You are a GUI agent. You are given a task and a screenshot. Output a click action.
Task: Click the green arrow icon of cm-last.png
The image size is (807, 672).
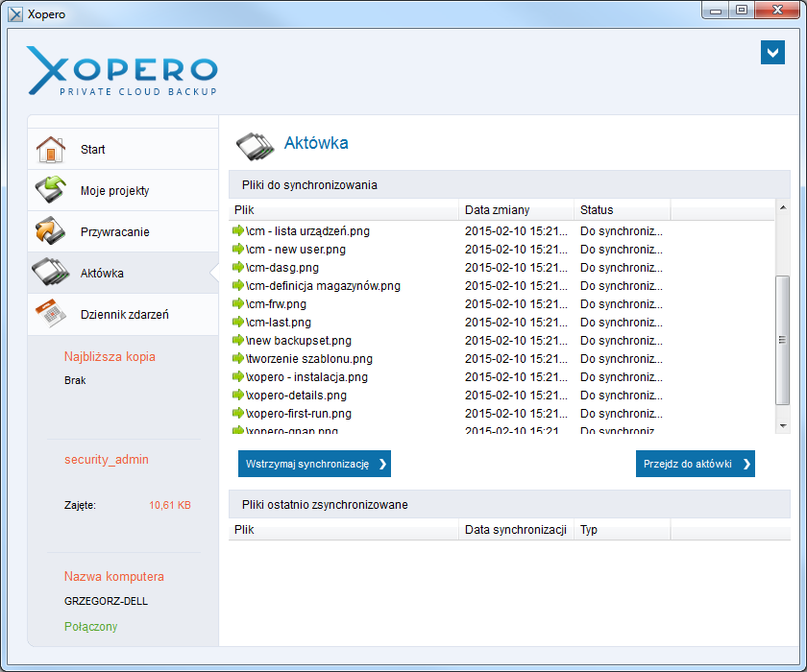coord(238,322)
